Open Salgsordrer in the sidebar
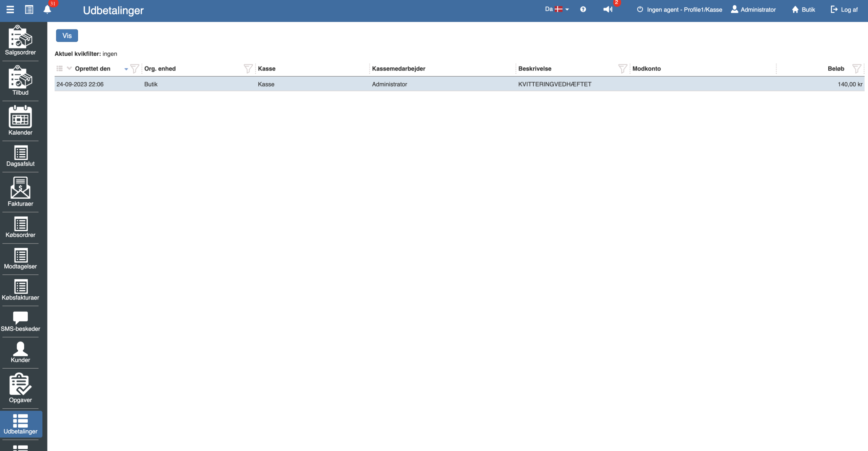 coord(20,40)
